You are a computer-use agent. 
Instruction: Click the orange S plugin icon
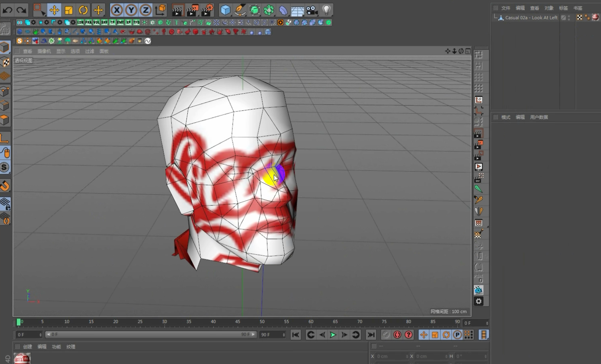click(19, 41)
